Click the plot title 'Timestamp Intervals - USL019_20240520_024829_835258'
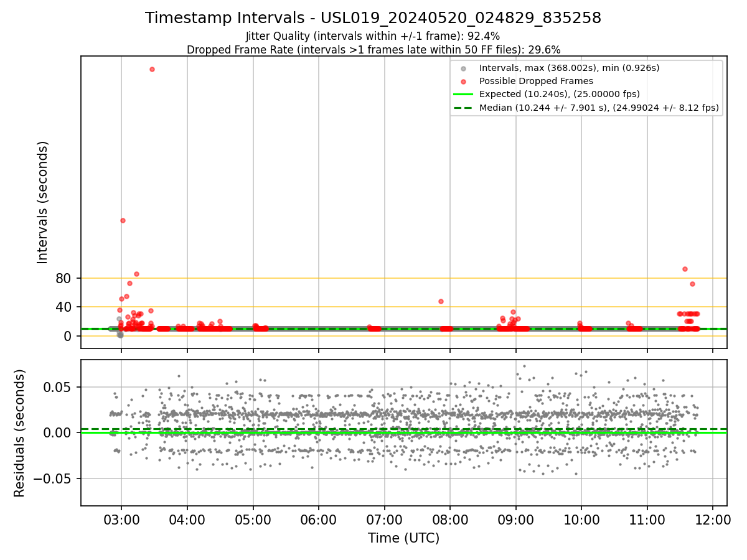 (373, 18)
